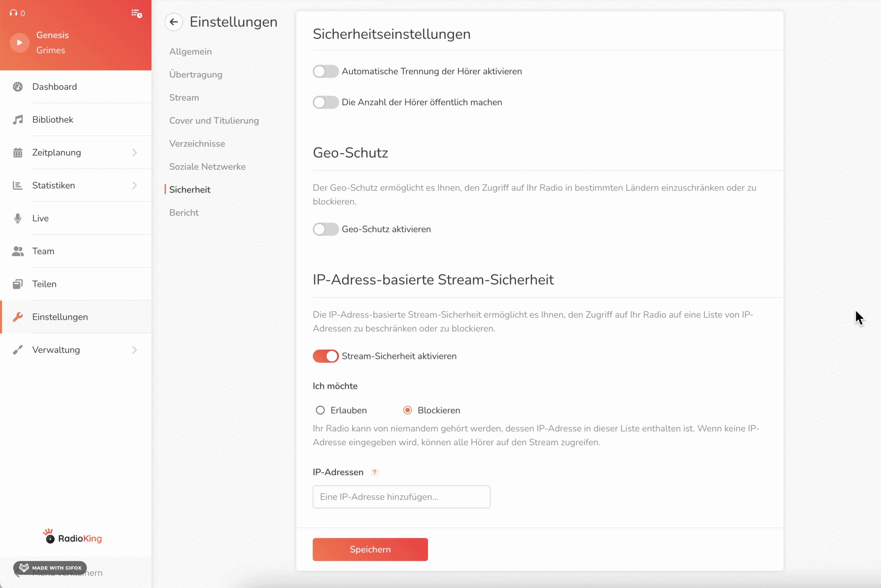Select the Erlauben radio button
This screenshot has height=588, width=881.
[x=320, y=410]
